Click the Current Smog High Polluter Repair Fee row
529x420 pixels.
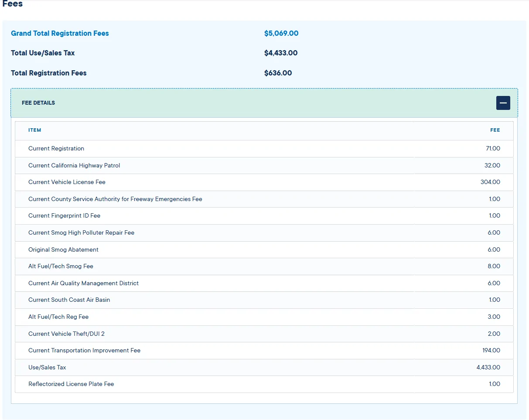(x=264, y=233)
